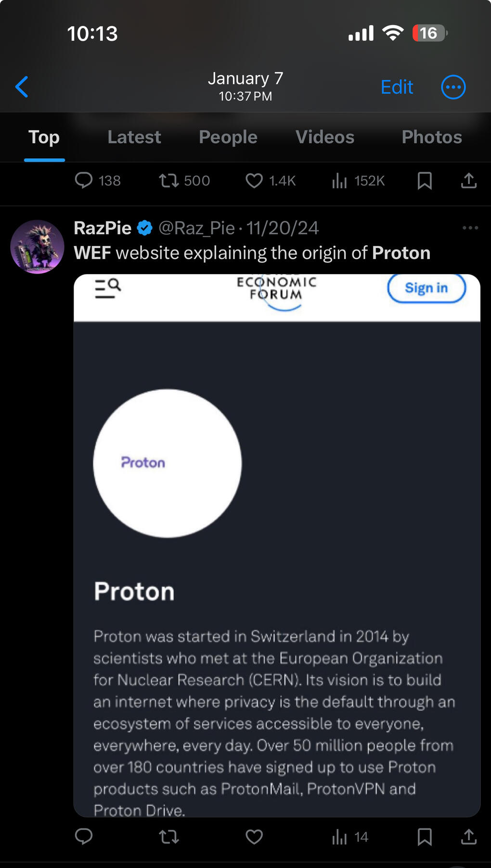Reply to the tweet with 138 comments
491x868 pixels.
click(x=84, y=181)
